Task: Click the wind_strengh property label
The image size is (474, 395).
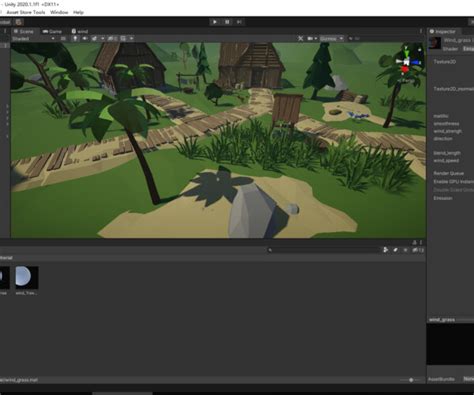Action: click(447, 131)
